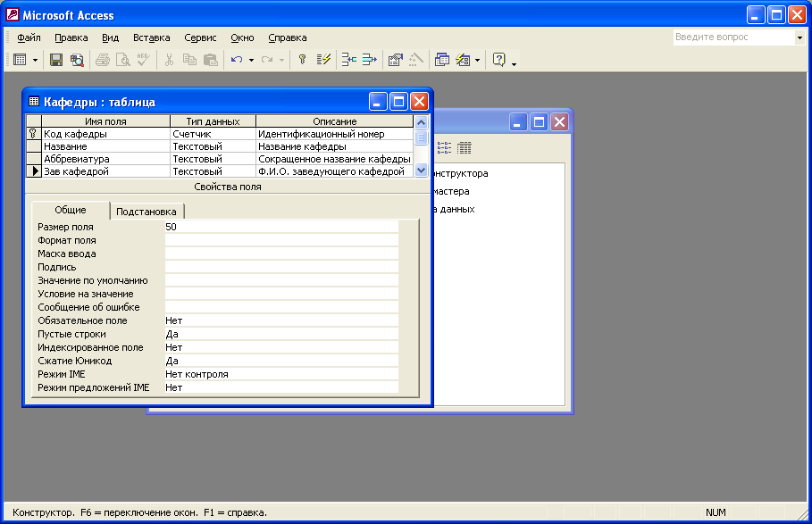Open the Справка menu

click(x=288, y=37)
